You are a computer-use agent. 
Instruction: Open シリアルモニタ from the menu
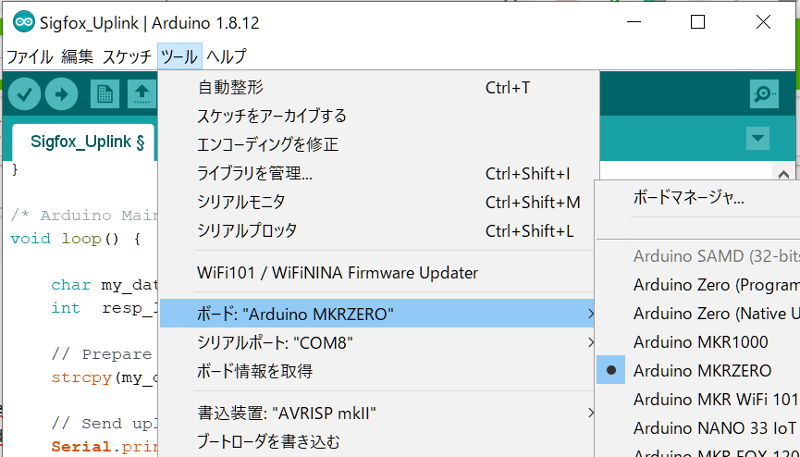[x=378, y=202]
